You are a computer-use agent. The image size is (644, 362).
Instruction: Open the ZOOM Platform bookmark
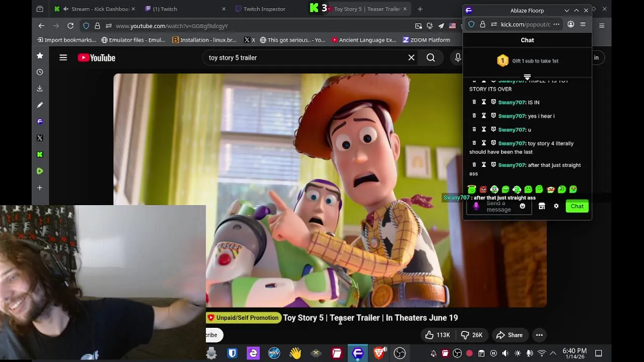(426, 40)
